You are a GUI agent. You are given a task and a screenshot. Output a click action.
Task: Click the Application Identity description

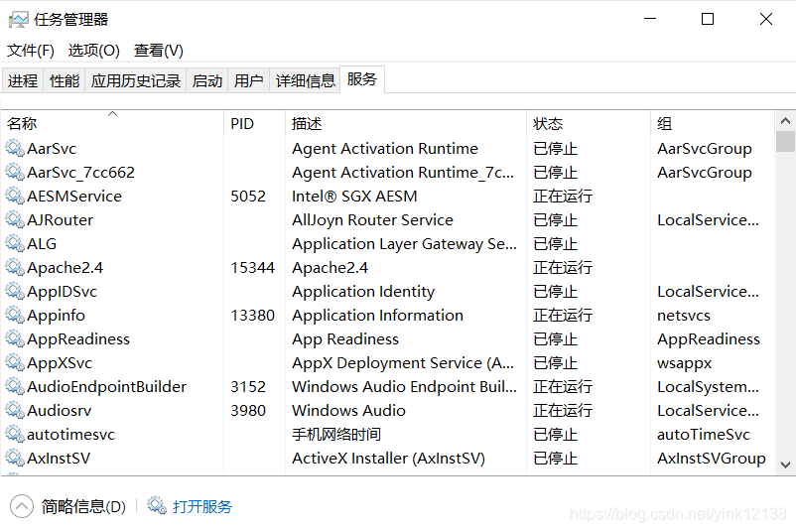363,292
